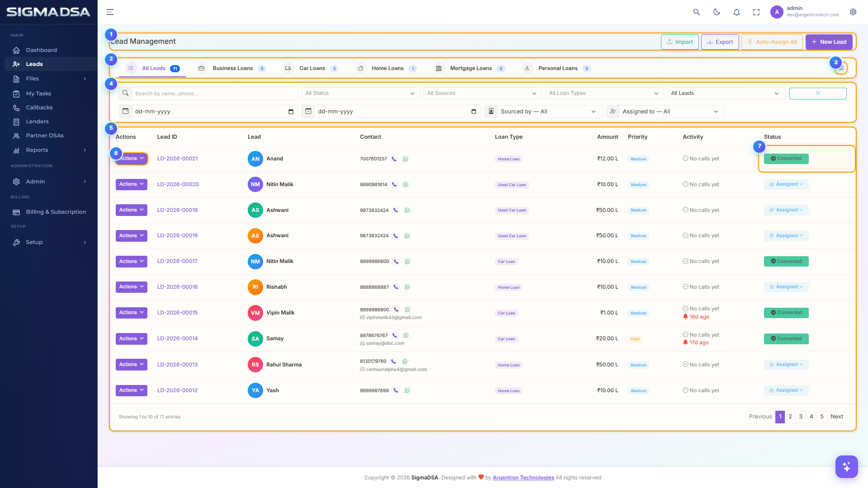Click VM avatar for Vipin Malik
The image size is (868, 488).
coord(255,313)
